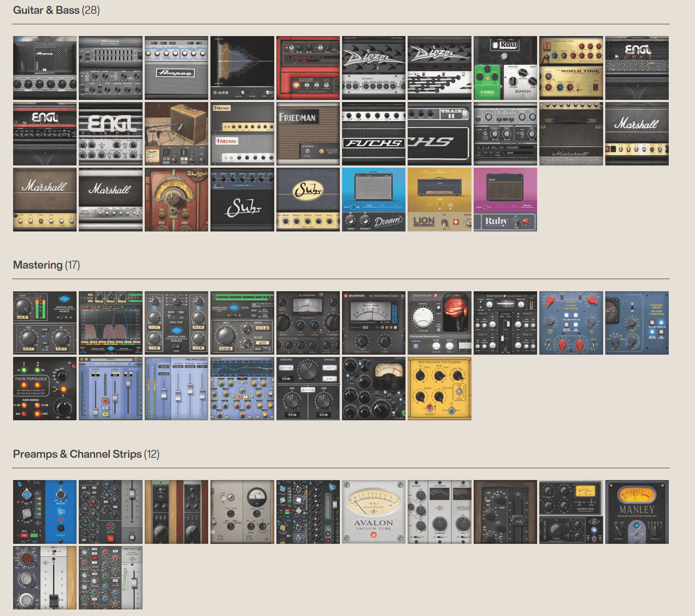
Task: Select the Diezel amp with slider controls
Action: point(439,68)
